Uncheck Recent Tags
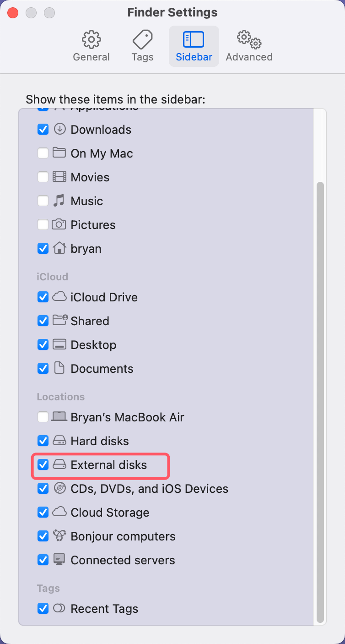The width and height of the screenshot is (345, 644). (x=43, y=608)
